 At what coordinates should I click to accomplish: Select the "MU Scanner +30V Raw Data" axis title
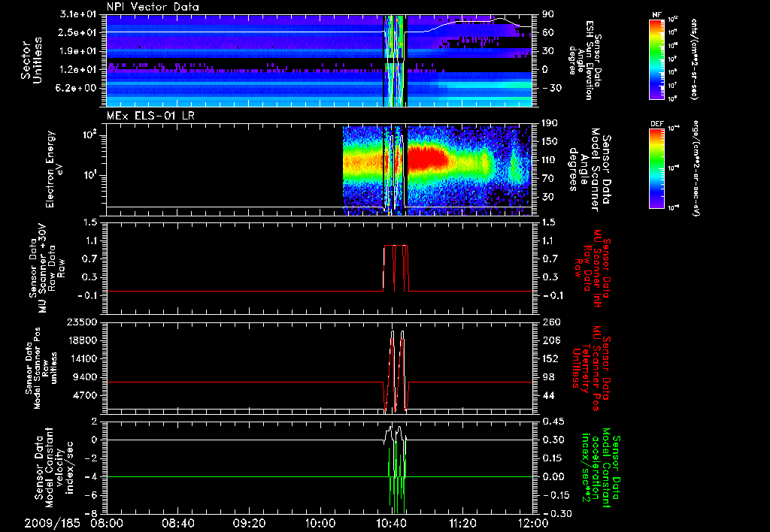click(47, 268)
